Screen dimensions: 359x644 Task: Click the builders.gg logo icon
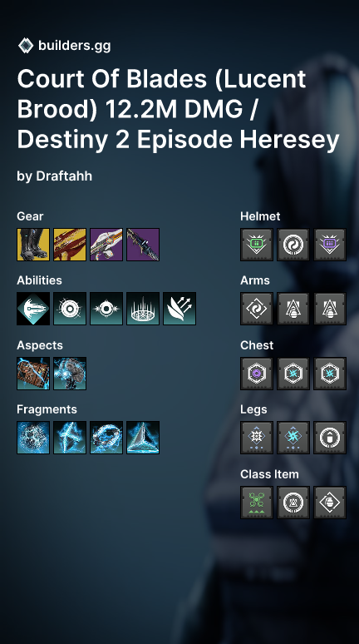click(x=26, y=46)
